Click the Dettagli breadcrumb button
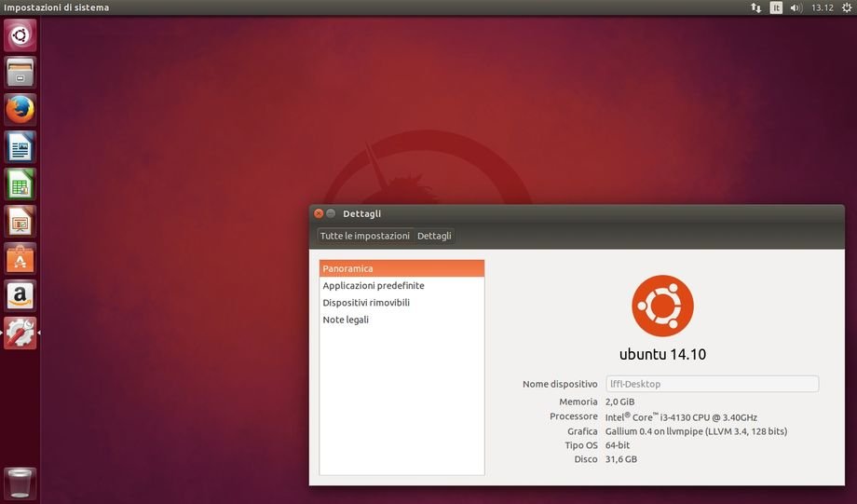 point(434,236)
